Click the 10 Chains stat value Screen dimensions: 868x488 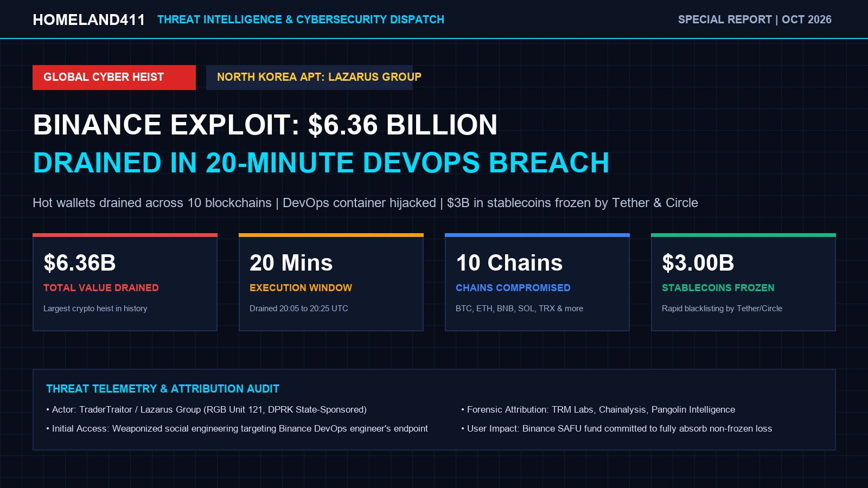[x=509, y=263]
